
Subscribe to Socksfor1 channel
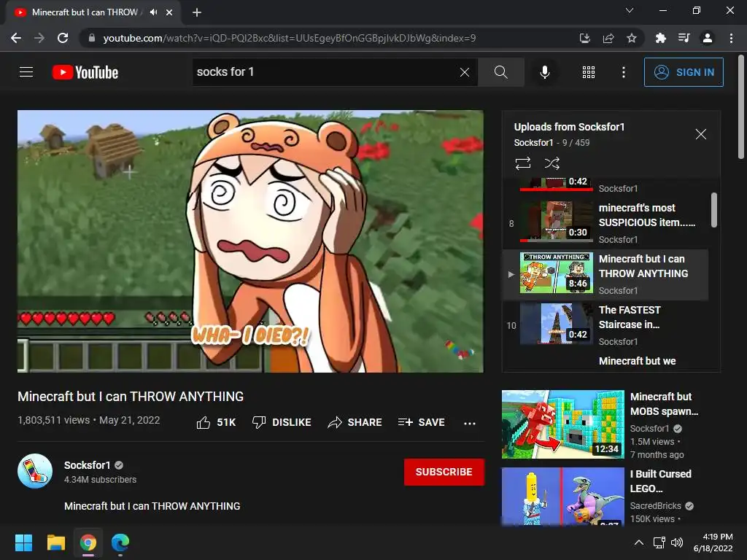point(444,472)
